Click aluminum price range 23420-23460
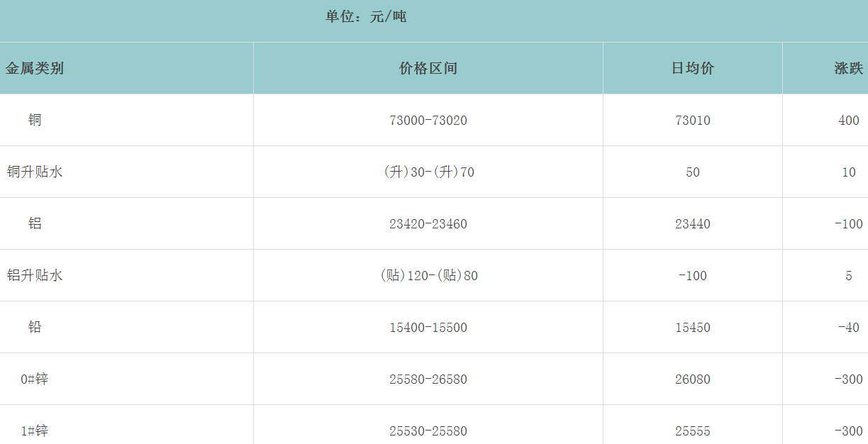Viewport: 868px width, 444px height. [x=428, y=224]
